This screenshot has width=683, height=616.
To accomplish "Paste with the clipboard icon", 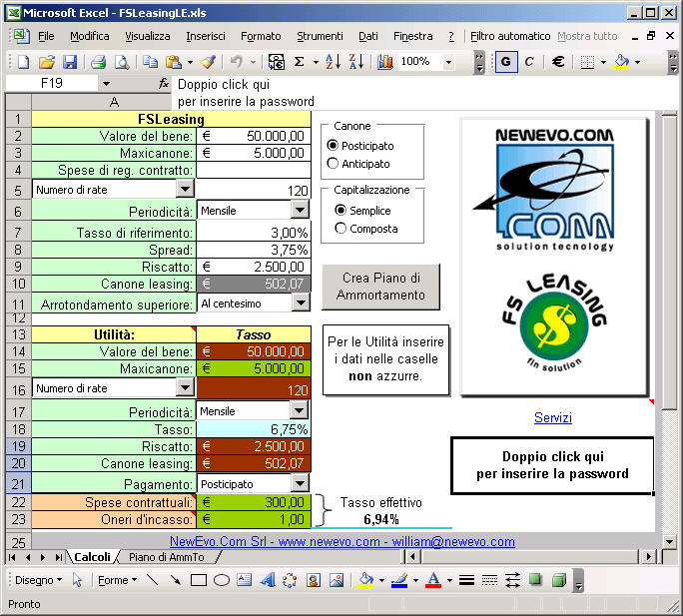I will click(x=174, y=62).
